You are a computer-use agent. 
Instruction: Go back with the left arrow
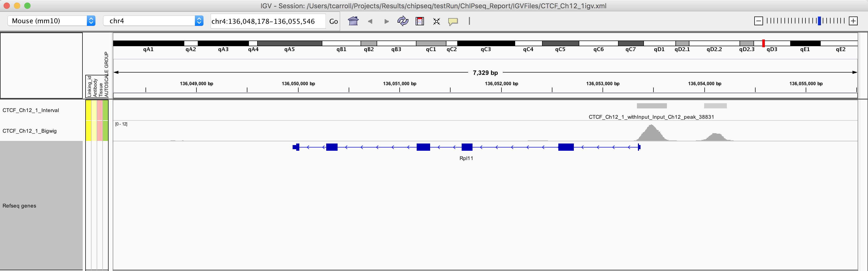click(370, 21)
